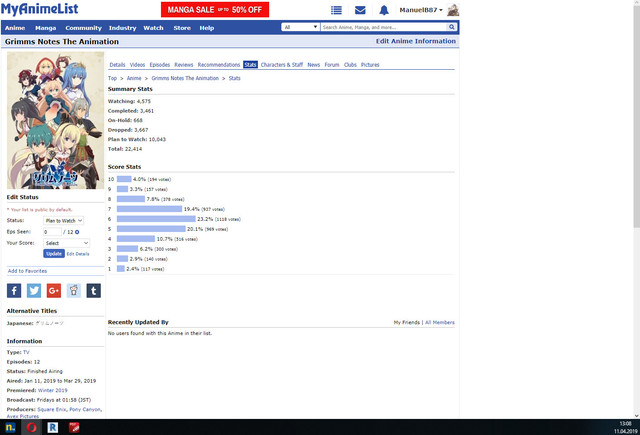Open the Store menu
640x435 pixels.
click(x=182, y=28)
